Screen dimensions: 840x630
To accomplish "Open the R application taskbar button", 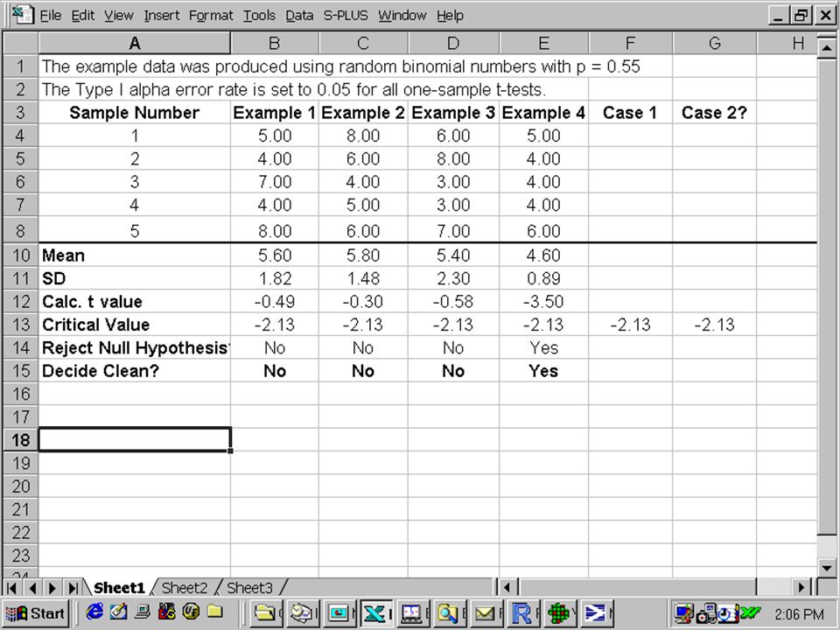I will pos(523,612).
